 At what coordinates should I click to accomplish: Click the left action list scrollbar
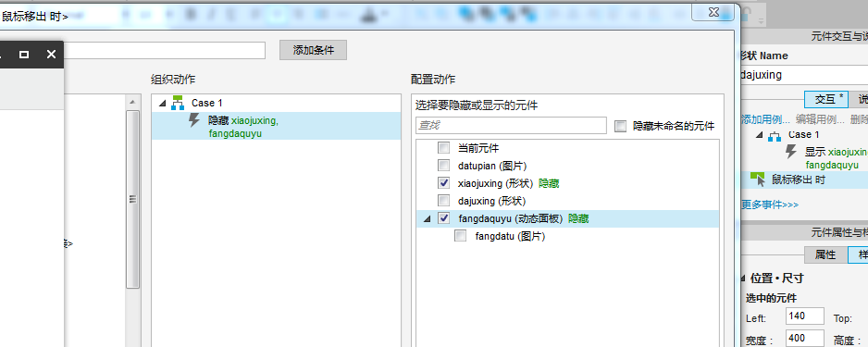(133, 199)
